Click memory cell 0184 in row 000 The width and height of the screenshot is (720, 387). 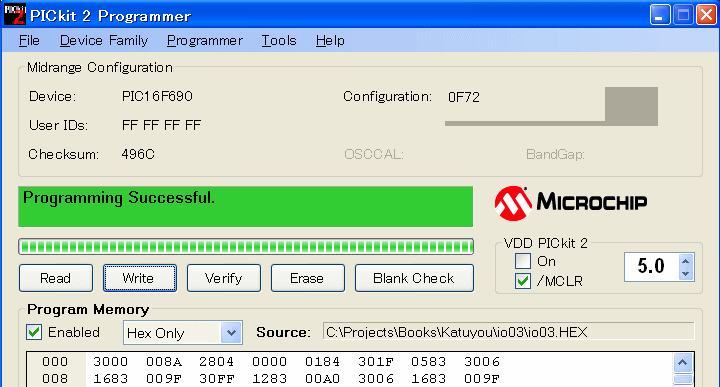coord(322,362)
